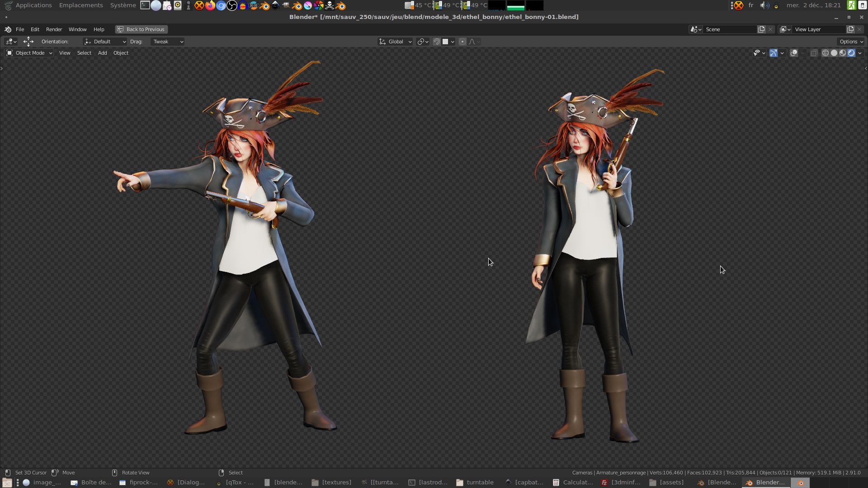Select rendered shading mode
Screen dimensions: 868x488
click(x=851, y=53)
